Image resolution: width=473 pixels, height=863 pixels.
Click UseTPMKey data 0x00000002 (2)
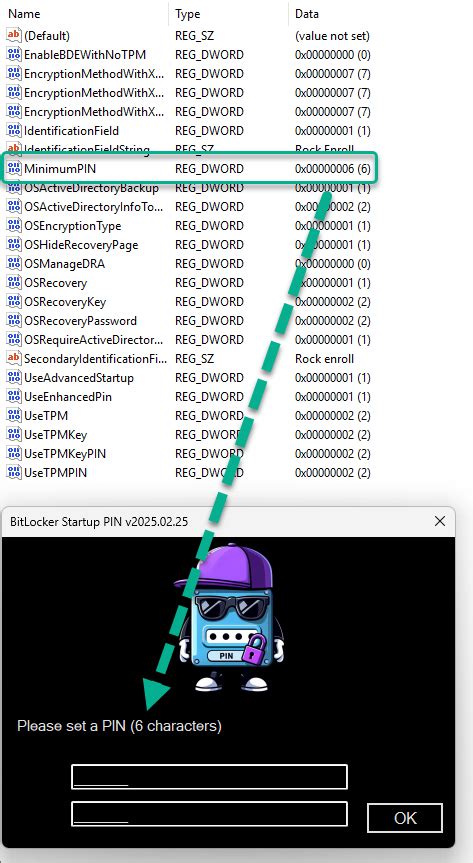(x=333, y=434)
